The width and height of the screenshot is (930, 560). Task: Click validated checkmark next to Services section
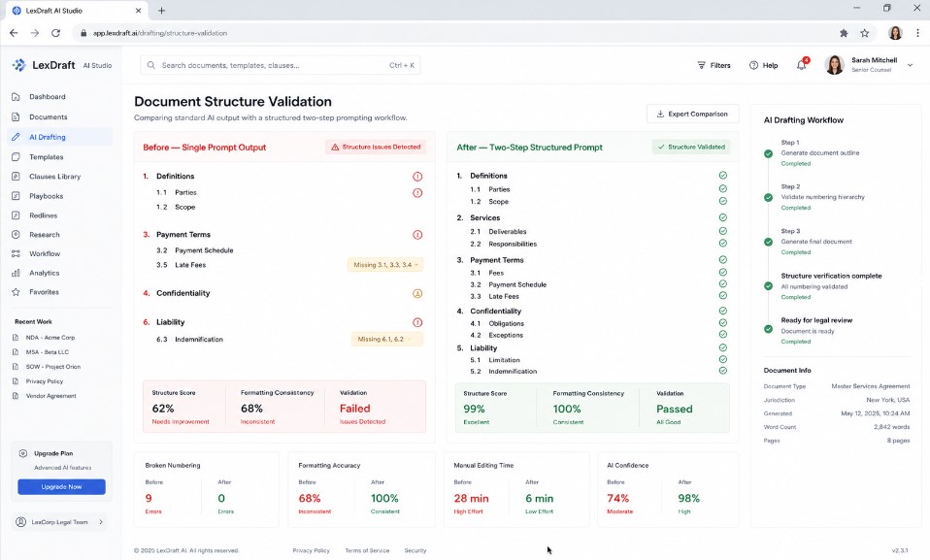723,217
